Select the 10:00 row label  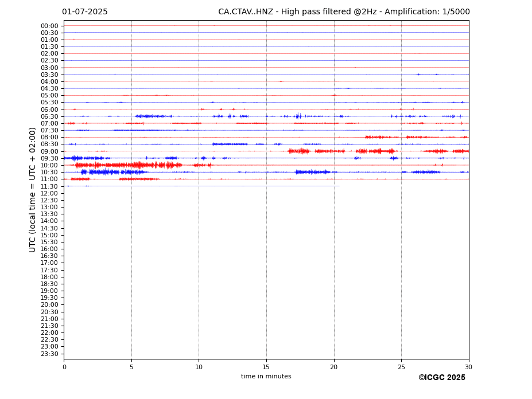pyautogui.click(x=49, y=166)
